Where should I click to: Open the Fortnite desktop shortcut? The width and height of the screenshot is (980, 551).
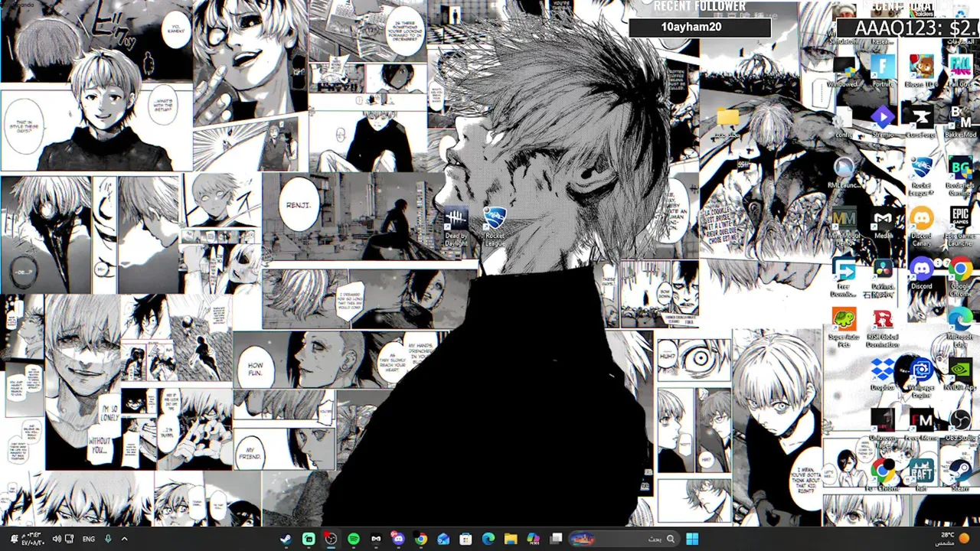tap(883, 70)
